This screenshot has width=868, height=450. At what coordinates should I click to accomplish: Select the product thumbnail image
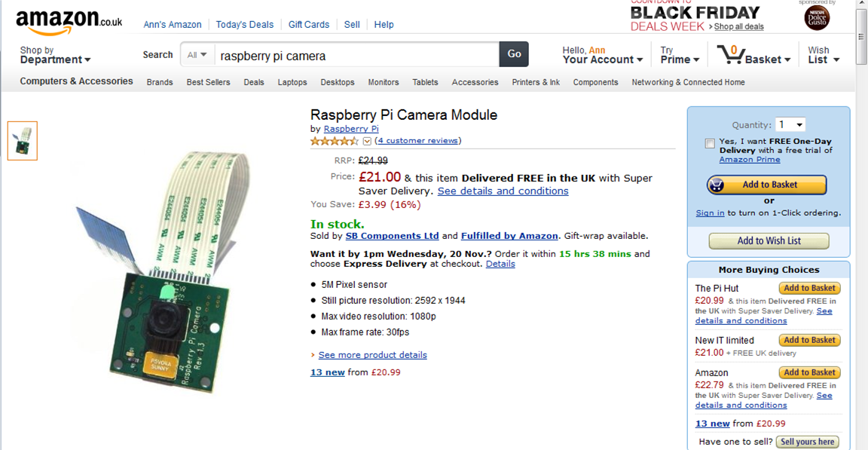click(x=23, y=141)
